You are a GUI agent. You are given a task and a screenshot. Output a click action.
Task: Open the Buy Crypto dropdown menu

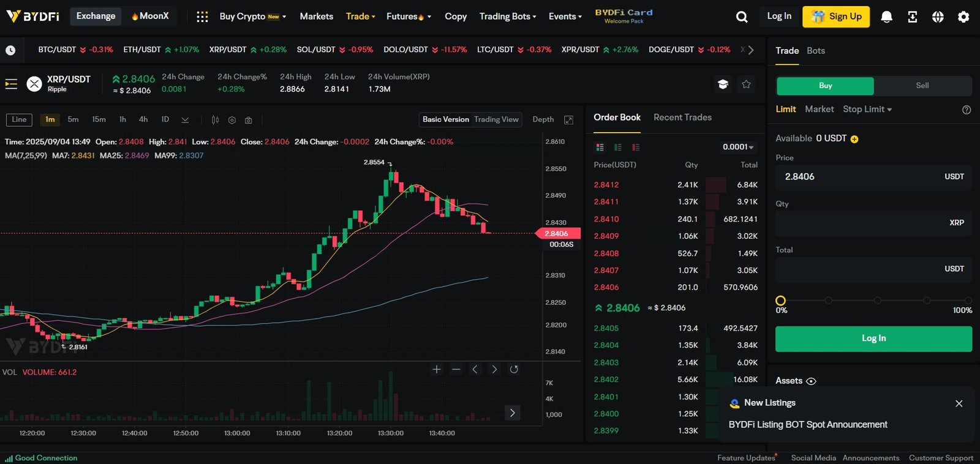252,17
